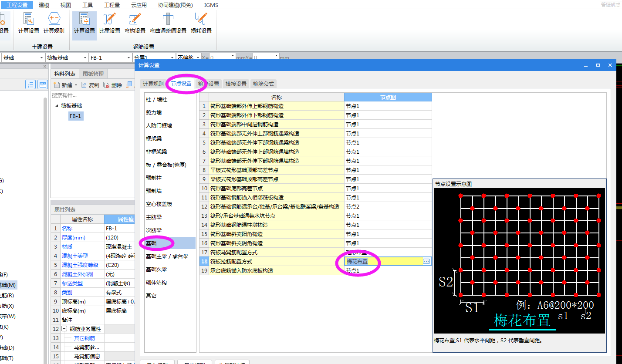The height and width of the screenshot is (364, 622).
Task: Switch to the 图纸管理 tab
Action: click(93, 74)
